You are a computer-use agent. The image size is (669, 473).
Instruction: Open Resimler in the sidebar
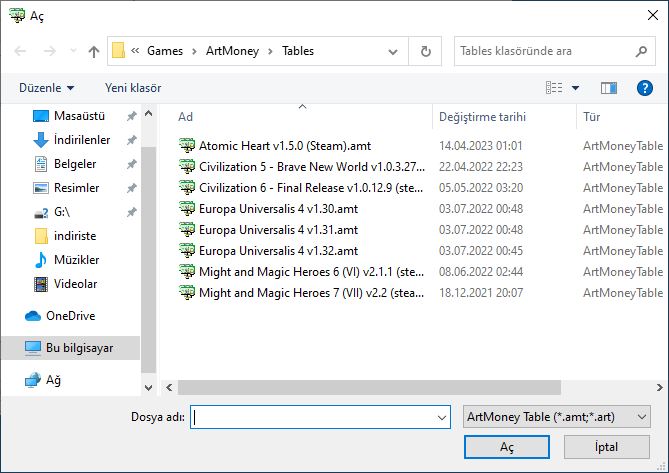coord(76,188)
